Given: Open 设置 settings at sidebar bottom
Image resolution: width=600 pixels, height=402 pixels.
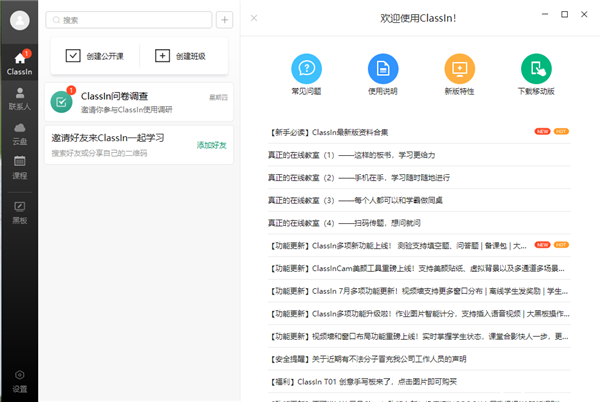Looking at the screenshot, I should (19, 380).
